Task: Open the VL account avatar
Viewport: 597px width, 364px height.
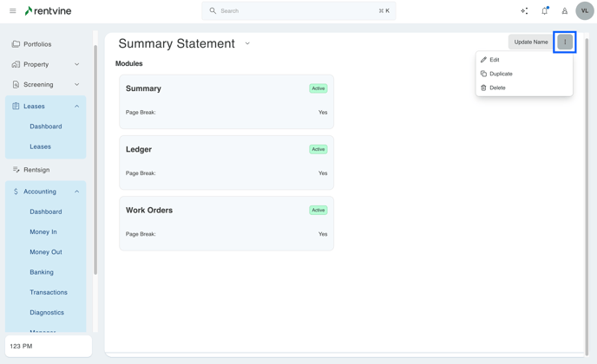Action: coord(585,11)
